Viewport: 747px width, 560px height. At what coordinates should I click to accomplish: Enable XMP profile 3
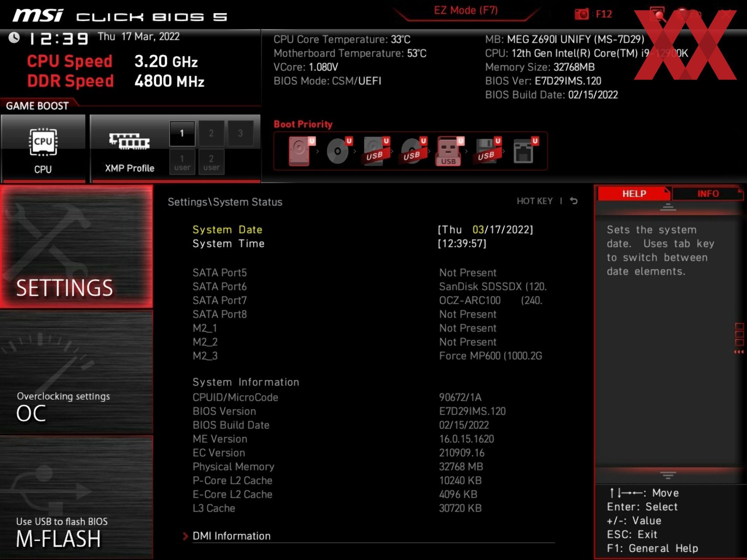point(240,133)
